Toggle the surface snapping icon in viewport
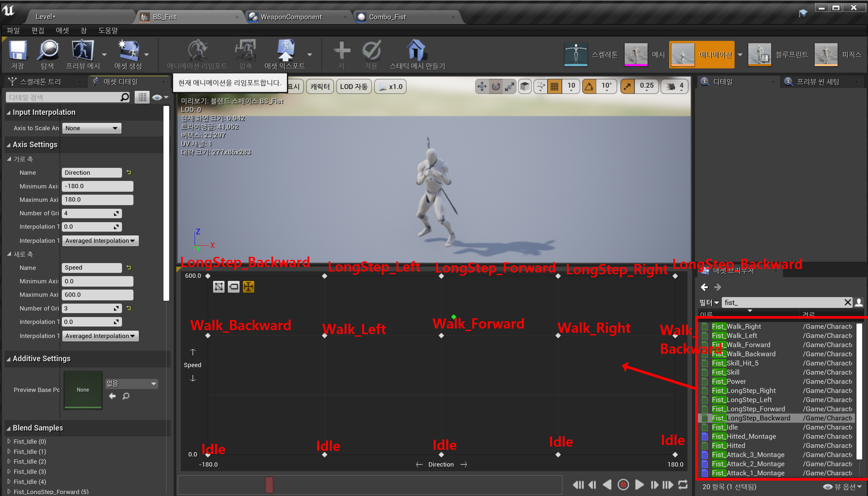 540,86
